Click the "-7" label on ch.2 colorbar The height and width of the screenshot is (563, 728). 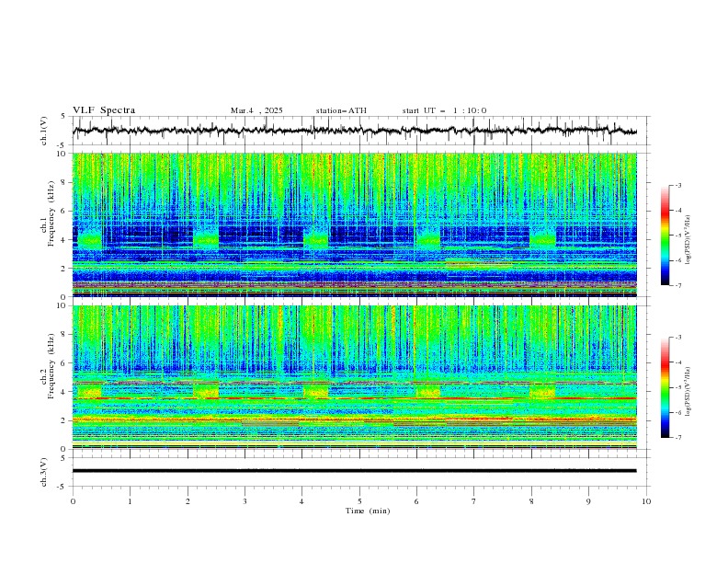click(x=677, y=438)
